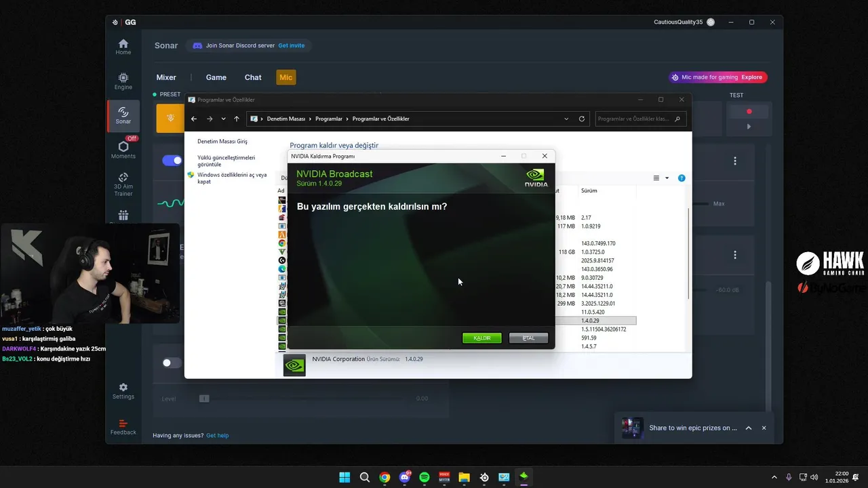The image size is (868, 488).
Task: Play back the mic test recording
Action: [x=749, y=127]
